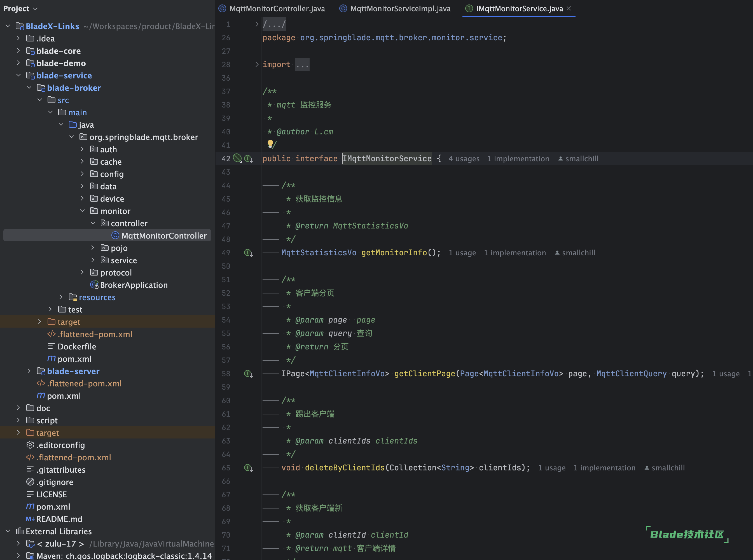
Task: Unfold the header comment at line 1
Action: point(256,24)
